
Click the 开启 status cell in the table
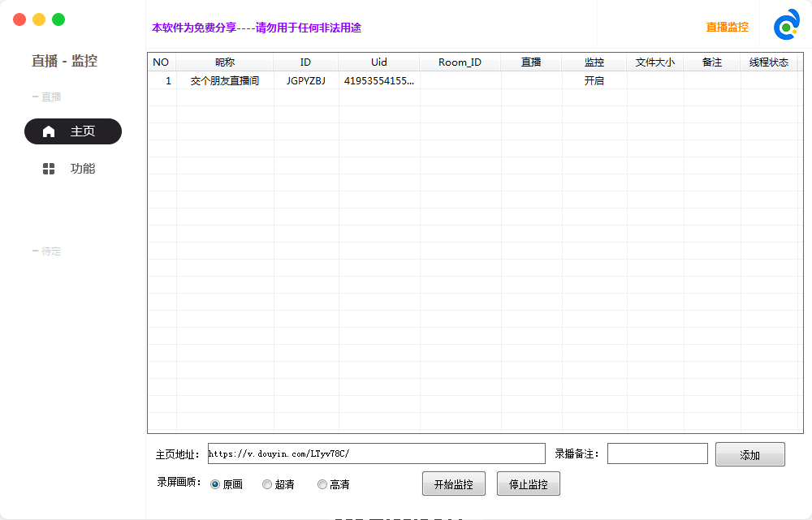594,80
